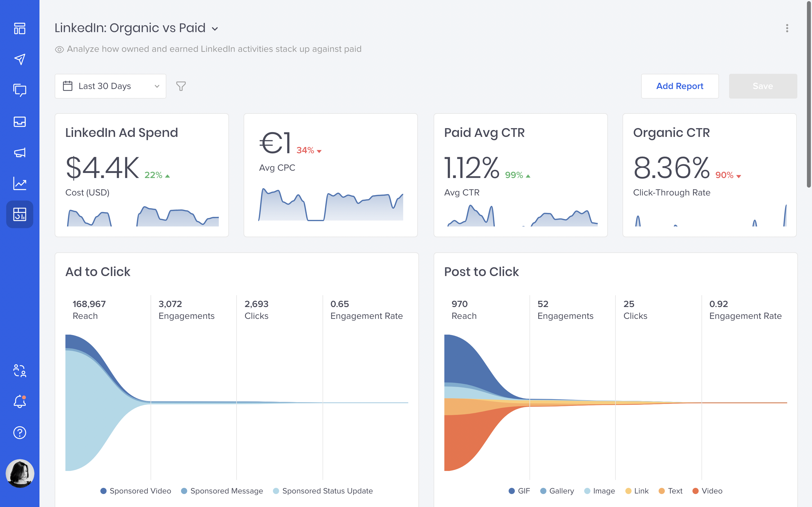
Task: Click the Add Report button
Action: click(x=680, y=86)
